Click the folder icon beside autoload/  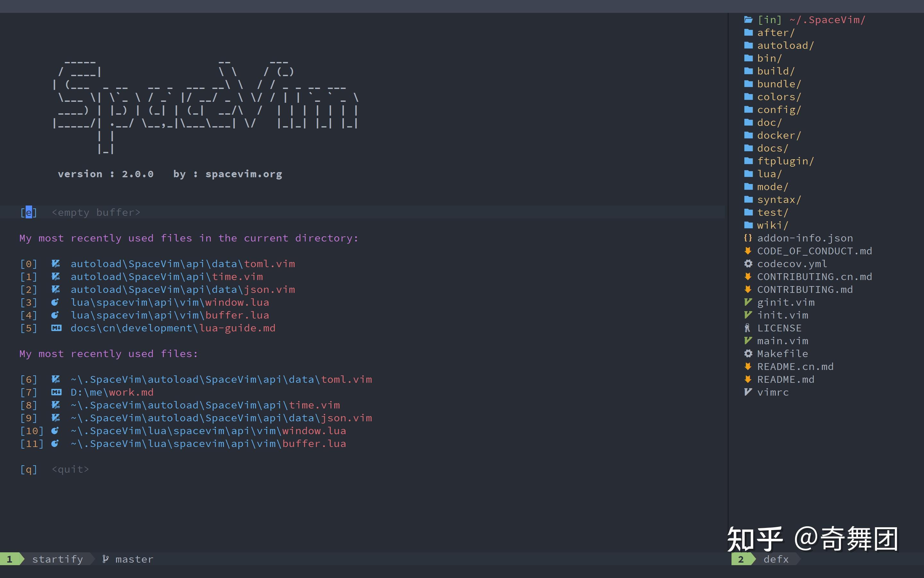click(749, 46)
